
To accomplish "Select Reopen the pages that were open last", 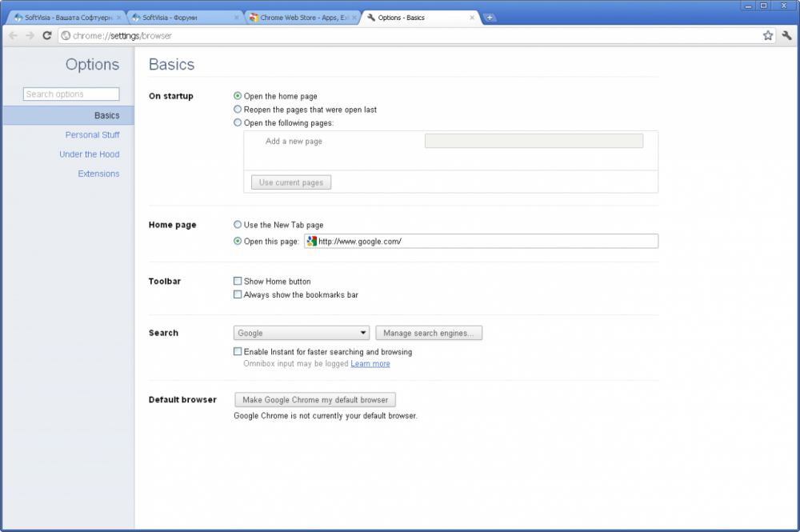I will pyautogui.click(x=238, y=110).
